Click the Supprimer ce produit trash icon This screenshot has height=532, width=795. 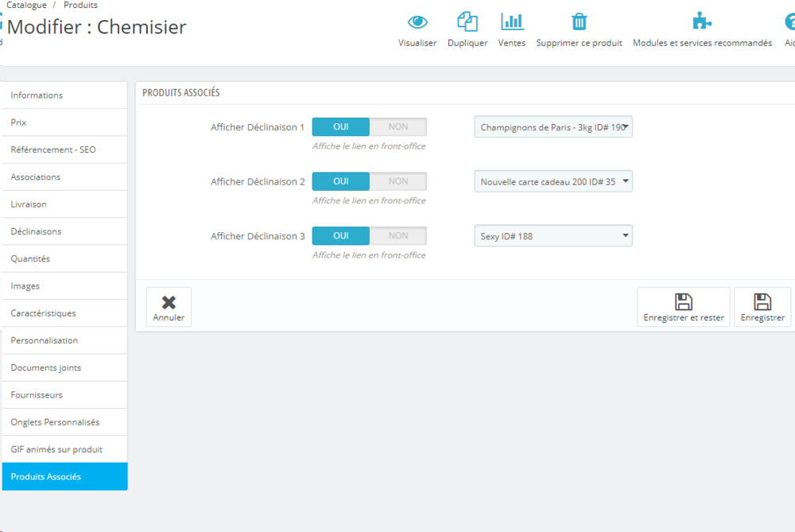(579, 21)
